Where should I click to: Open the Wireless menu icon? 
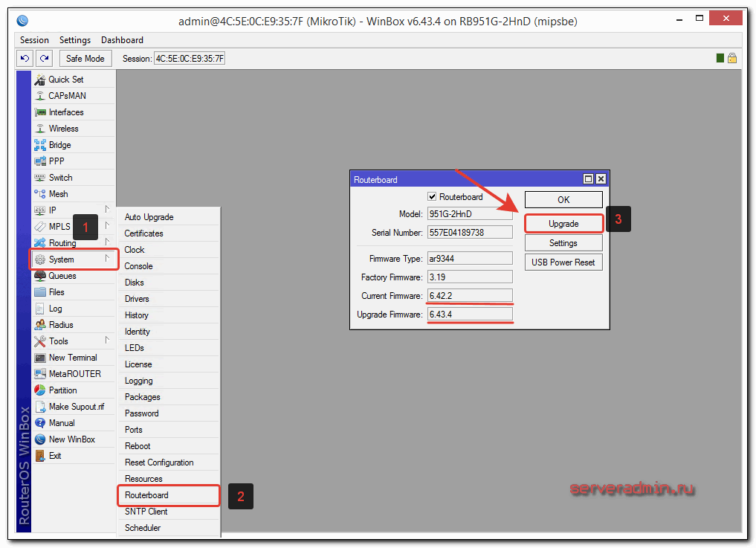coord(40,129)
